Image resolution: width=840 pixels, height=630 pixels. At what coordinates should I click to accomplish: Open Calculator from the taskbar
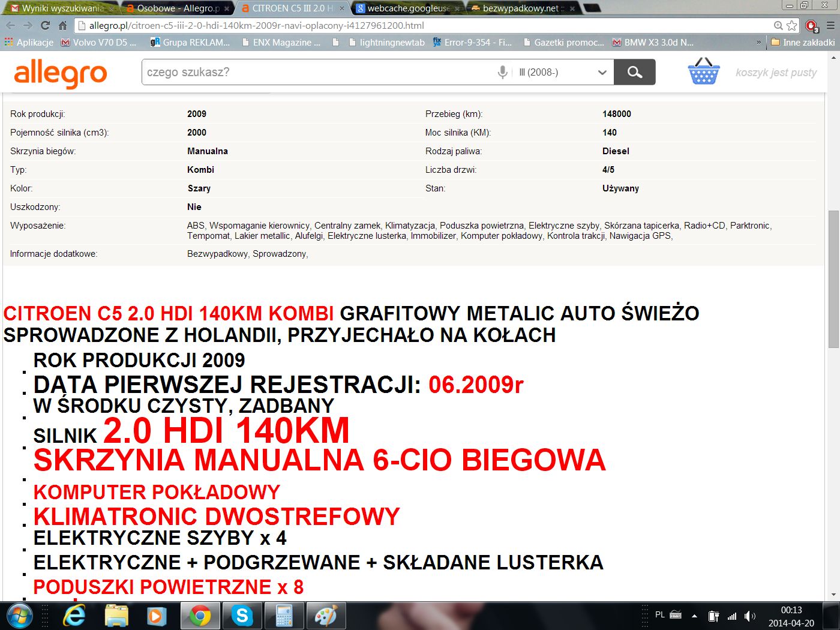[x=284, y=616]
